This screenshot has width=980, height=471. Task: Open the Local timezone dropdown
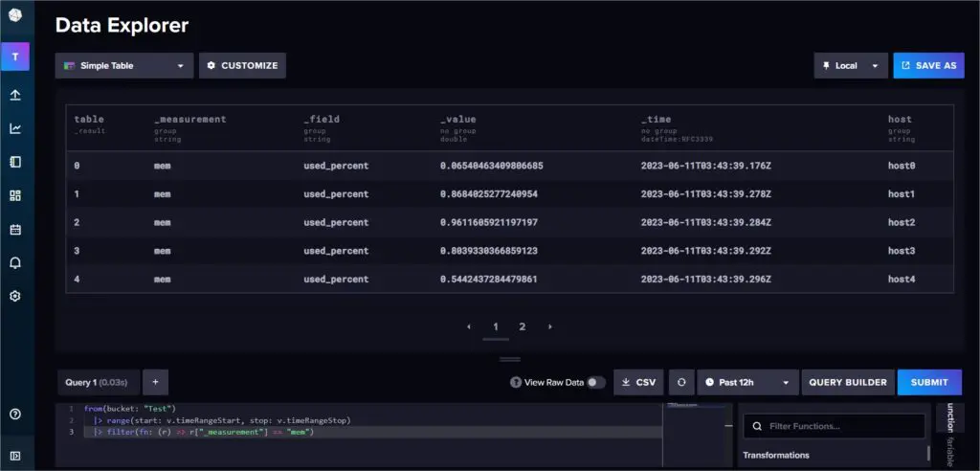(851, 66)
